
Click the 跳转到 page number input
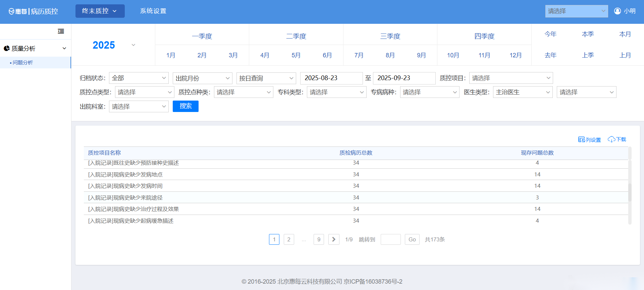[391, 239]
